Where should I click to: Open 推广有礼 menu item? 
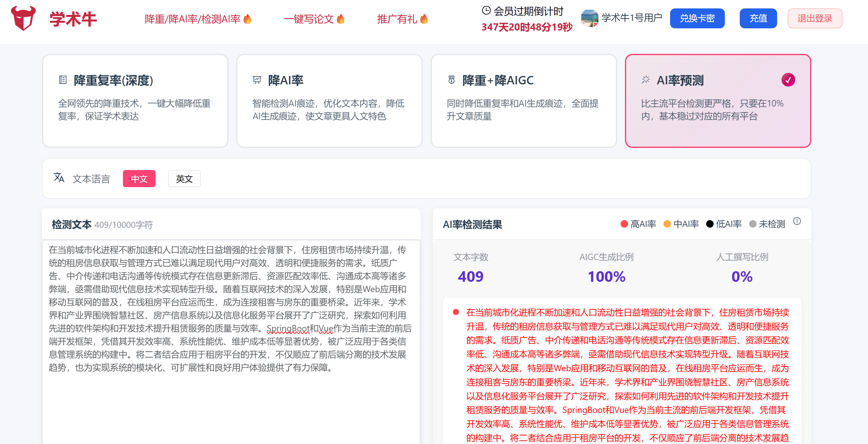point(397,19)
